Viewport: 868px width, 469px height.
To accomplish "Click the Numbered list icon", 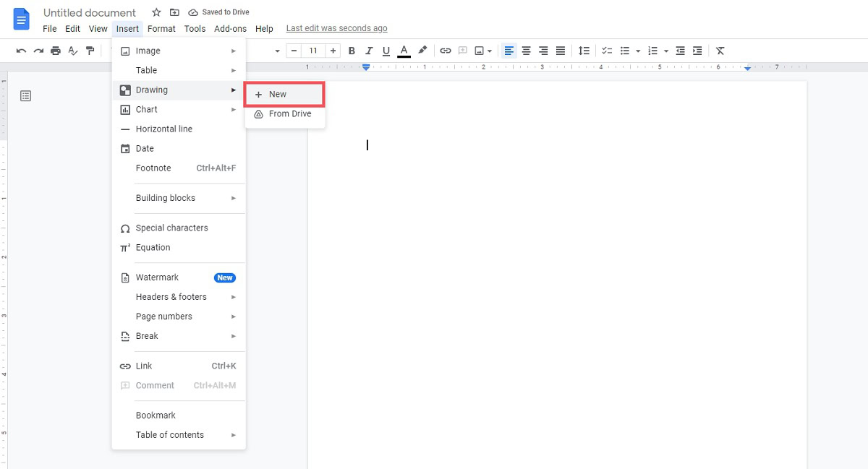I will click(x=653, y=51).
